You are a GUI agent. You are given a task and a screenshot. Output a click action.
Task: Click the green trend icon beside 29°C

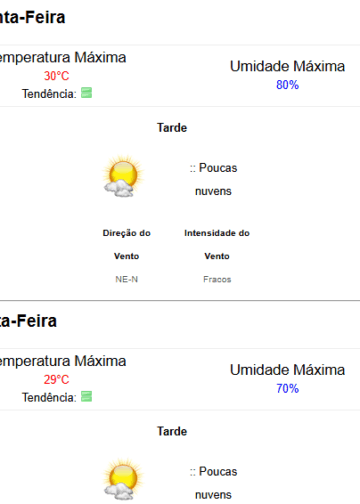(x=87, y=396)
